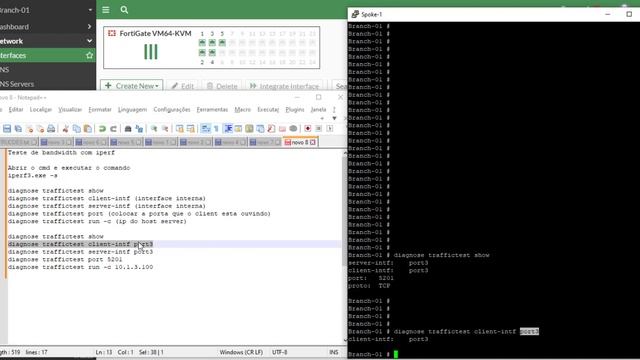Click the Zoom Out magnifier icon
640x360 pixels.
click(165, 129)
